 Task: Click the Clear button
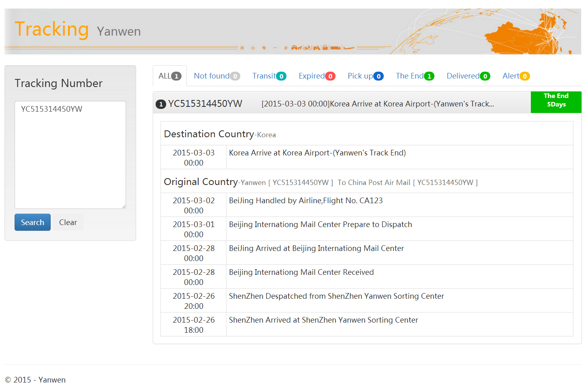coord(68,222)
